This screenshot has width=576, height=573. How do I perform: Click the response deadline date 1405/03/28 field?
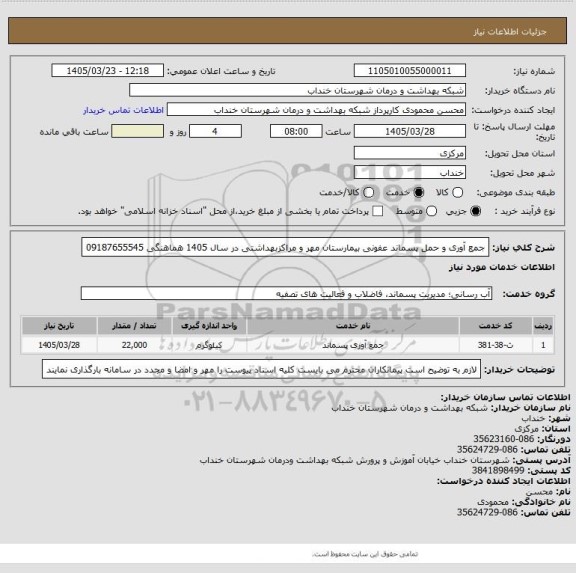click(x=410, y=131)
